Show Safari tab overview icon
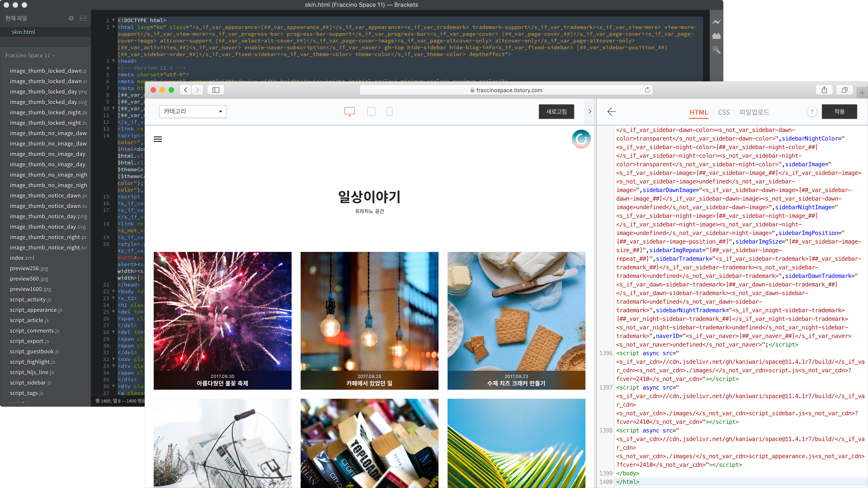This screenshot has height=488, width=868. coord(844,90)
